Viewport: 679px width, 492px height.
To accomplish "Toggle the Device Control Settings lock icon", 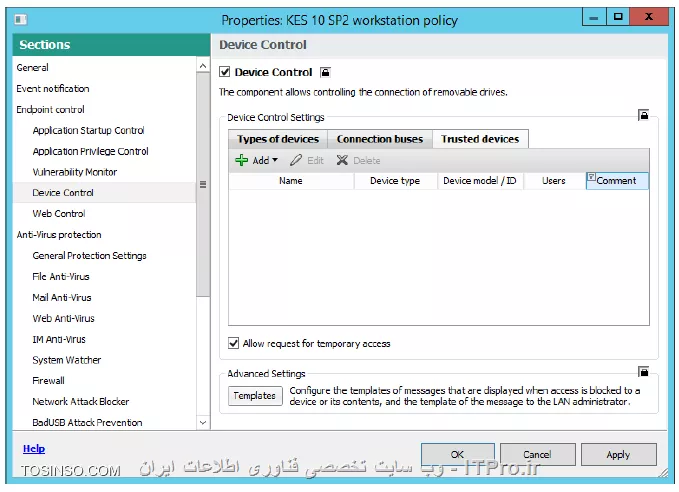I will point(643,115).
